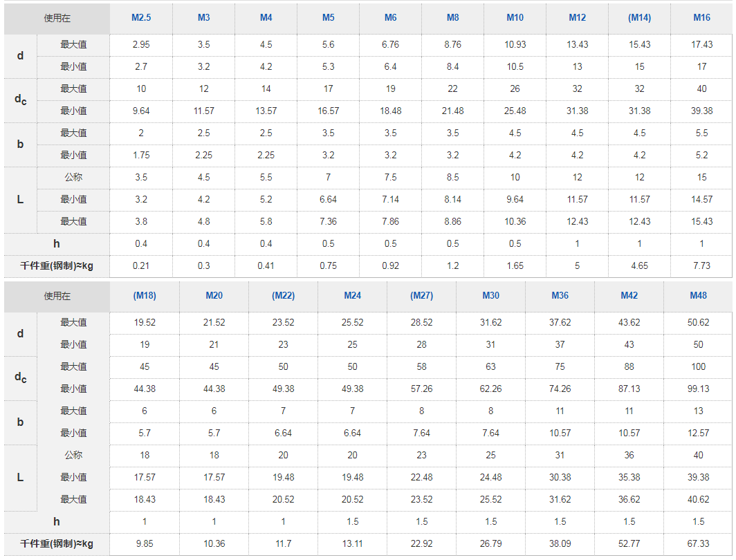This screenshot has width=736, height=560.
Task: Click the M12 header link
Action: [578, 18]
